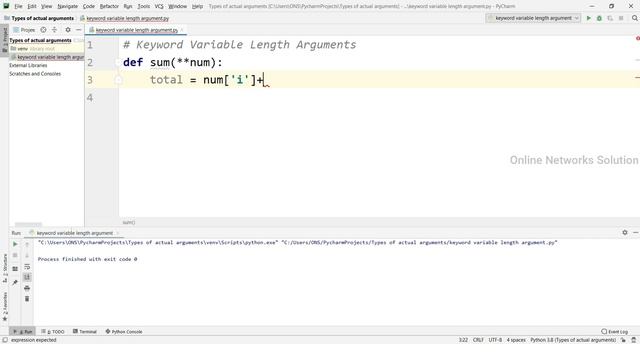Open the File menu
This screenshot has width=640, height=360.
(x=18, y=7)
